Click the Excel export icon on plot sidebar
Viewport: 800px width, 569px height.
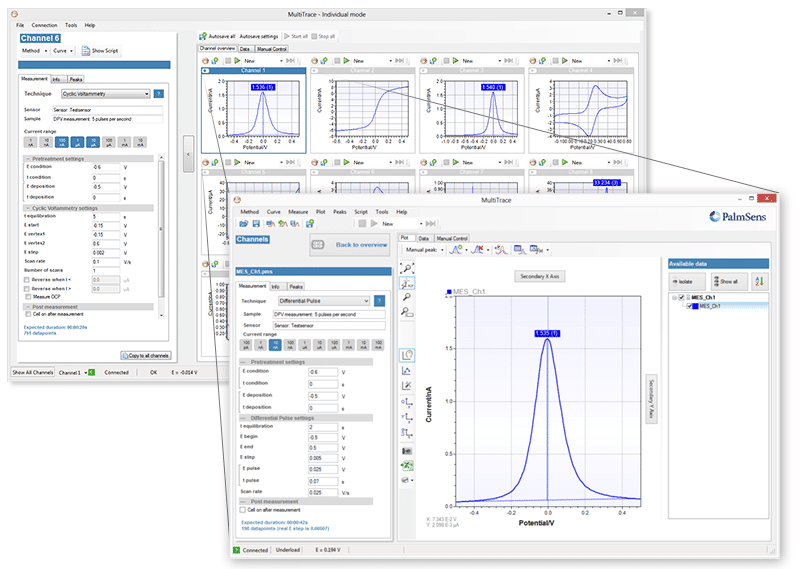click(x=407, y=465)
